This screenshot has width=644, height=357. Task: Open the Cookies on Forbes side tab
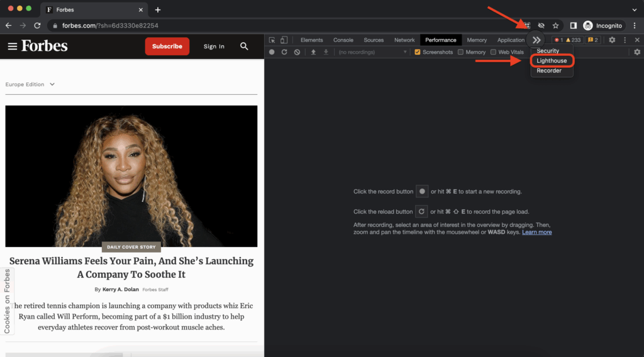tap(7, 301)
